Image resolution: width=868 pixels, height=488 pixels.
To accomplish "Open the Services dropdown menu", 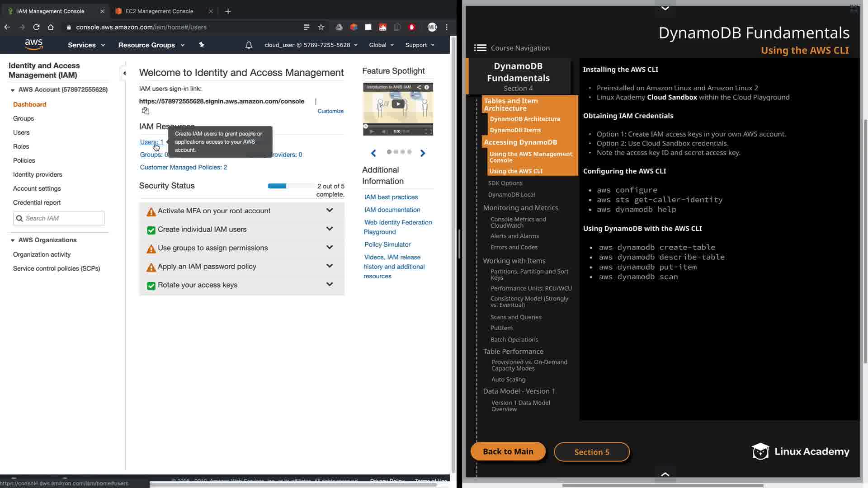I will pyautogui.click(x=86, y=45).
